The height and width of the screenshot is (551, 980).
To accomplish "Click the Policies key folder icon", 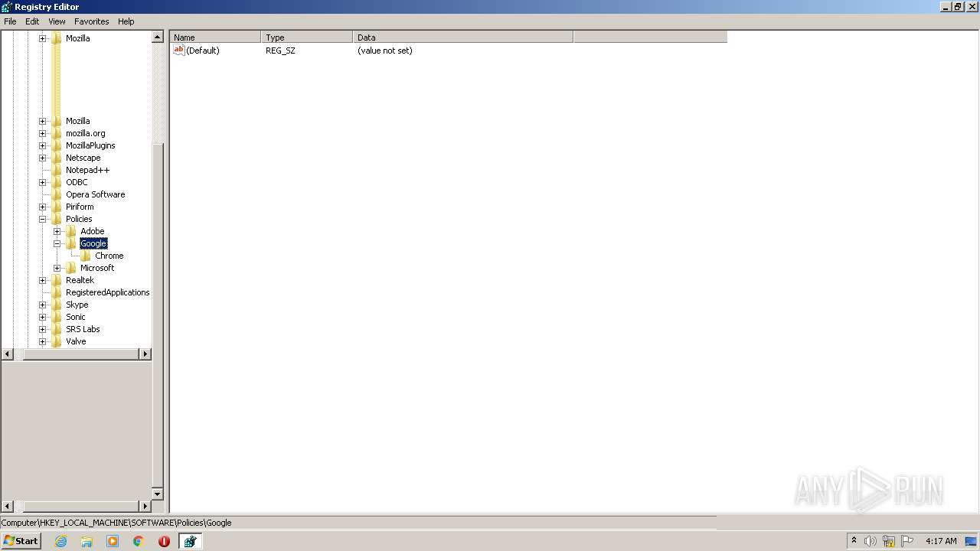I will [57, 219].
